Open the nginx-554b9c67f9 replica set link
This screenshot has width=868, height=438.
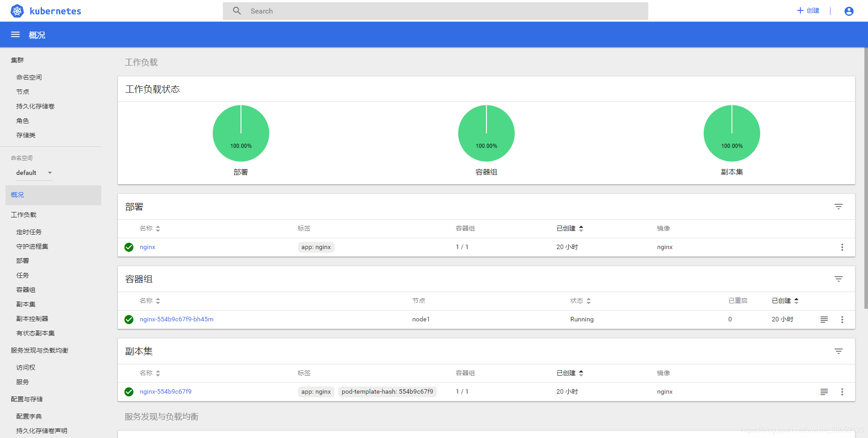coord(165,392)
